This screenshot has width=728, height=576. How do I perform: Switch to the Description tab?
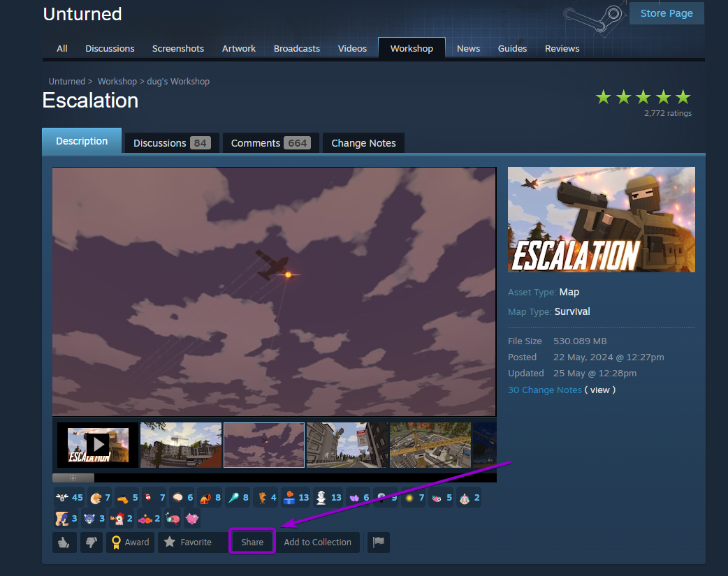(82, 141)
